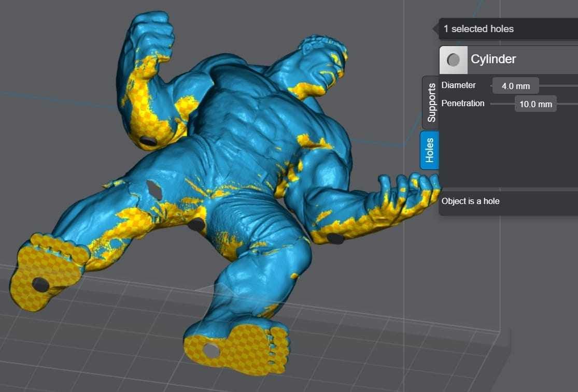Image resolution: width=578 pixels, height=392 pixels.
Task: Switch to the Holes tab
Action: pos(429,150)
